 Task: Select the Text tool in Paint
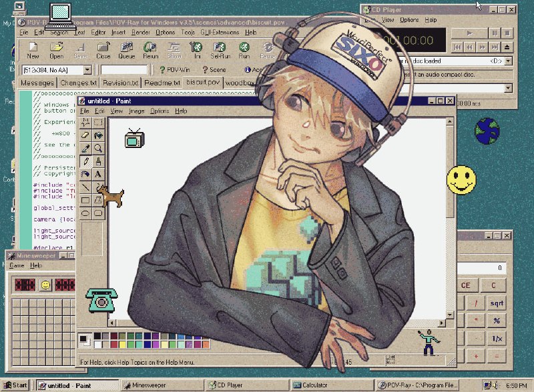pyautogui.click(x=98, y=174)
